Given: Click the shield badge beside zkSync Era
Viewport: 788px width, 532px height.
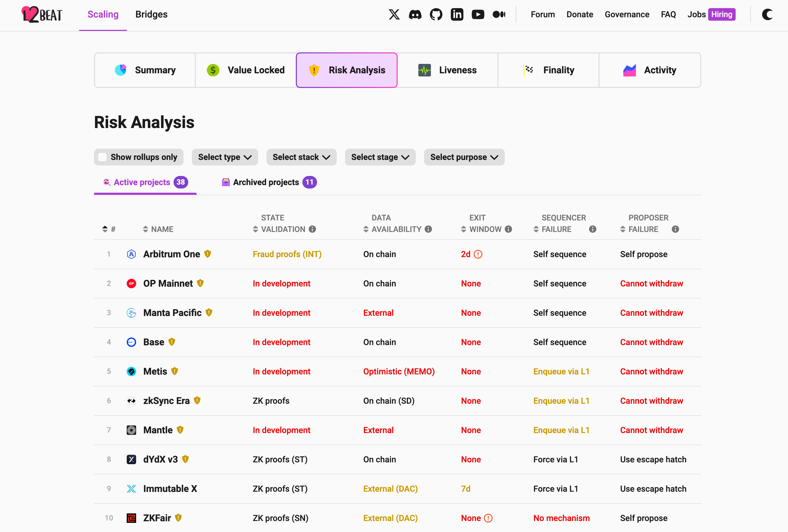Looking at the screenshot, I should pos(197,400).
